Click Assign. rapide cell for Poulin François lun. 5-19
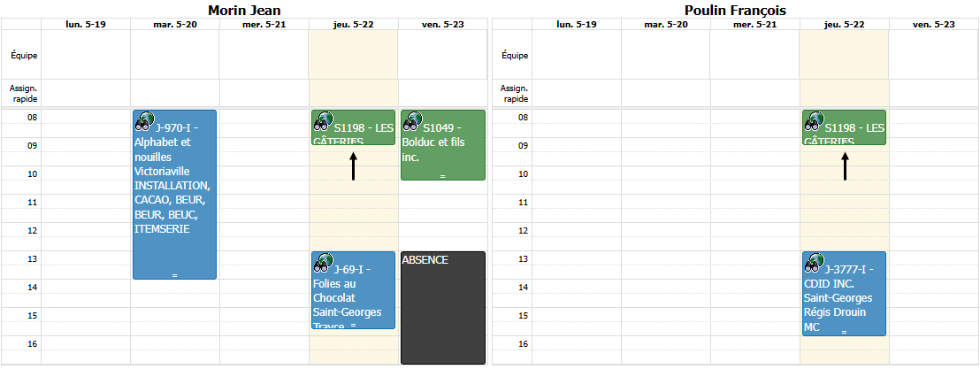This screenshot has width=980, height=369. click(577, 93)
